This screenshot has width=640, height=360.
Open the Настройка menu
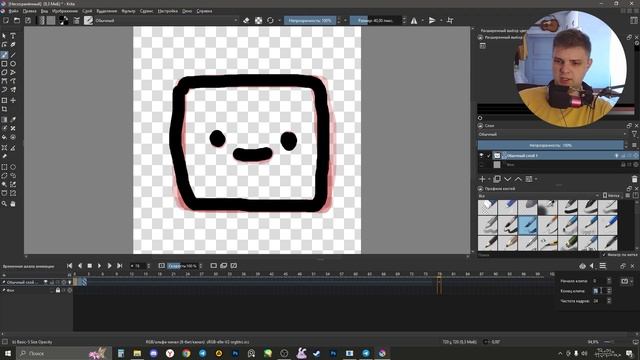[168, 11]
